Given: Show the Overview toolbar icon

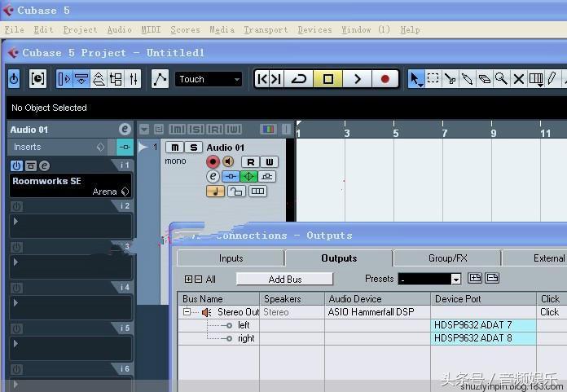Looking at the screenshot, I should coord(99,78).
